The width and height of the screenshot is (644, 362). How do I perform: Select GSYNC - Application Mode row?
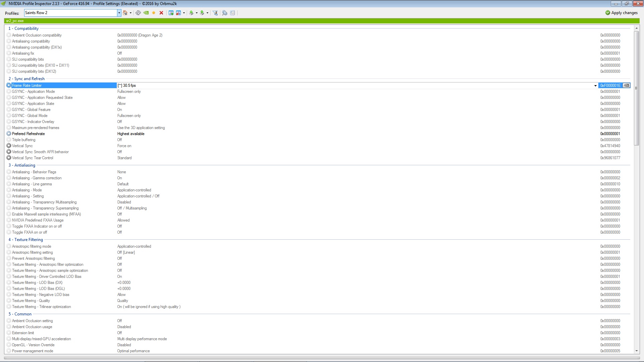coord(318,92)
